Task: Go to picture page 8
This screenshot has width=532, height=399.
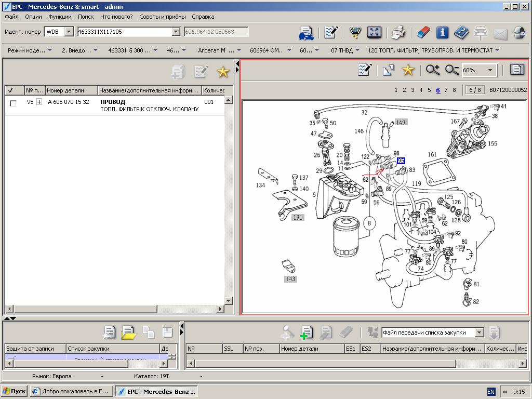Action: click(454, 90)
